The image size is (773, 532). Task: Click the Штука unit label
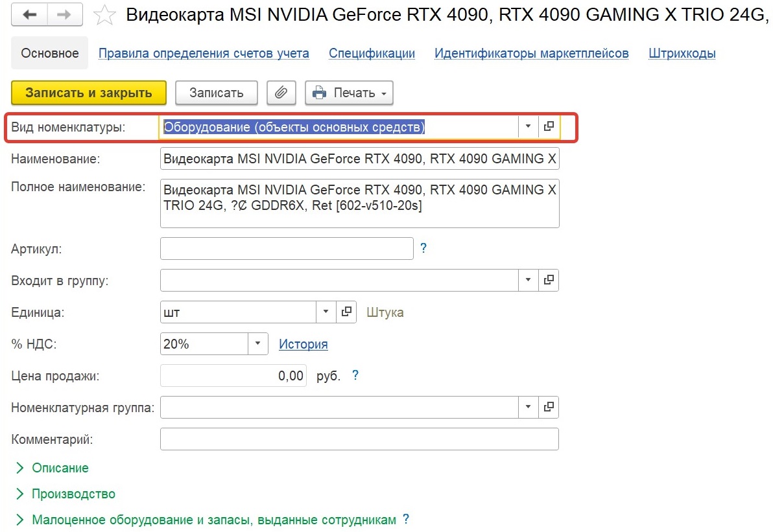pyautogui.click(x=385, y=312)
